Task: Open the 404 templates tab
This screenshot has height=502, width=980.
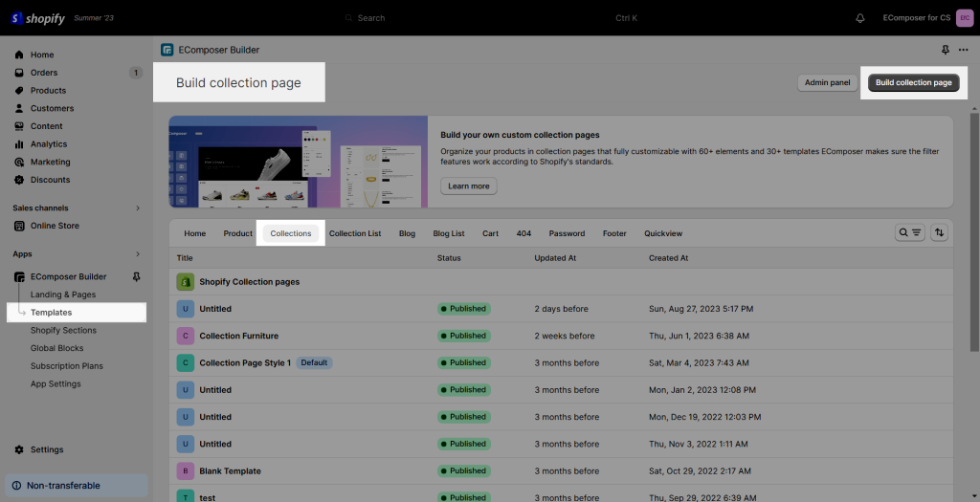Action: (x=523, y=233)
